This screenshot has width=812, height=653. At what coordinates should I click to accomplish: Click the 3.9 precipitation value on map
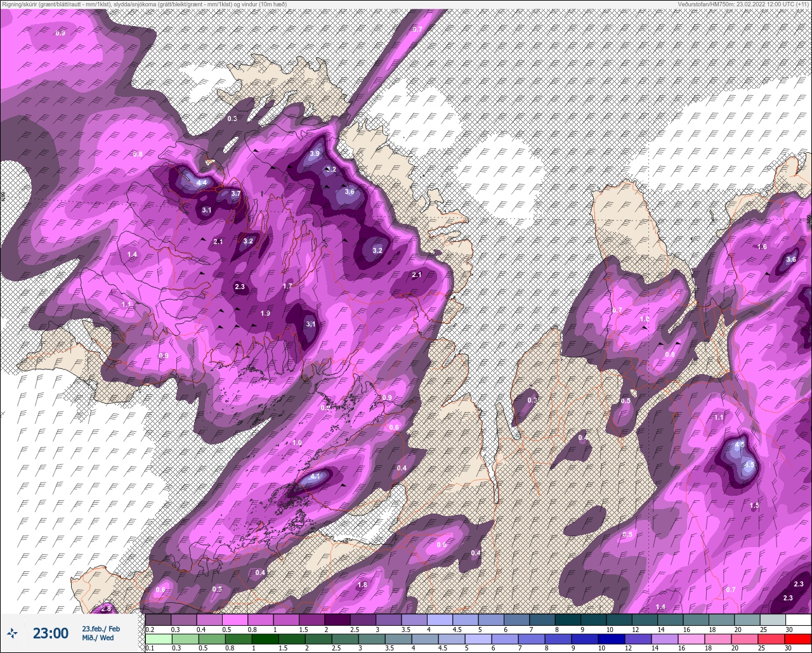tap(315, 153)
